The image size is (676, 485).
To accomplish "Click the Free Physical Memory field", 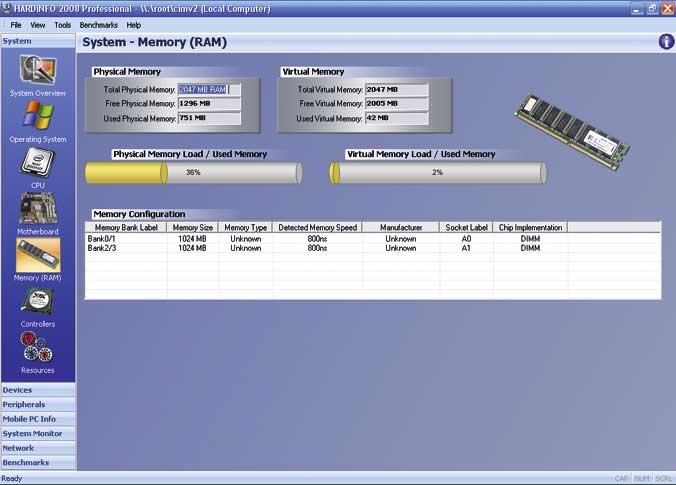I will point(209,103).
